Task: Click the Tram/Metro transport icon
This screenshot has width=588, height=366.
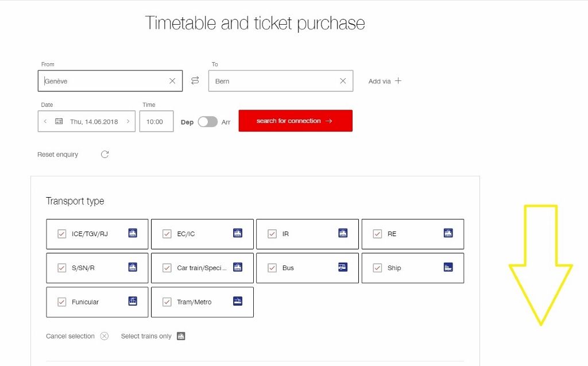Action: pyautogui.click(x=237, y=301)
